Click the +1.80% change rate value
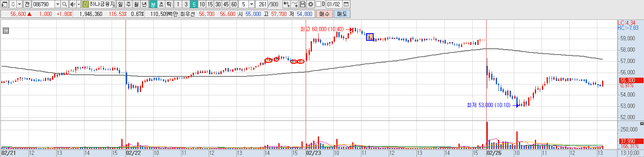 [64, 14]
